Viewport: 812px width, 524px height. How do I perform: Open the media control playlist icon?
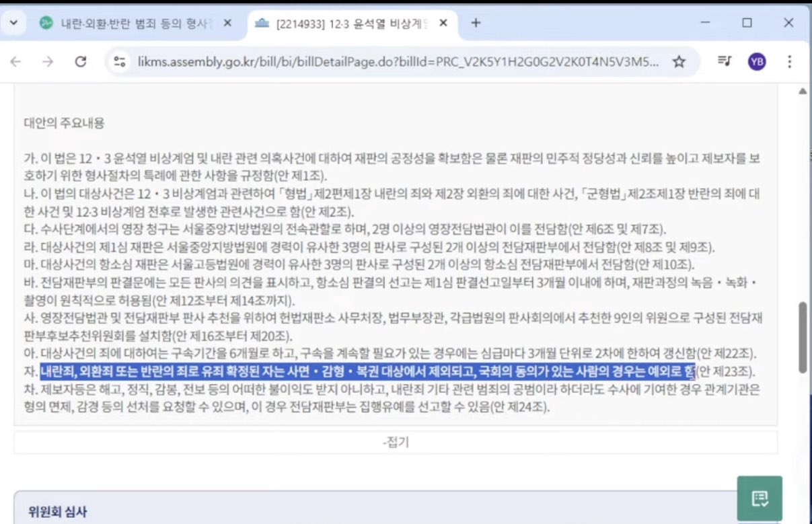pos(724,62)
